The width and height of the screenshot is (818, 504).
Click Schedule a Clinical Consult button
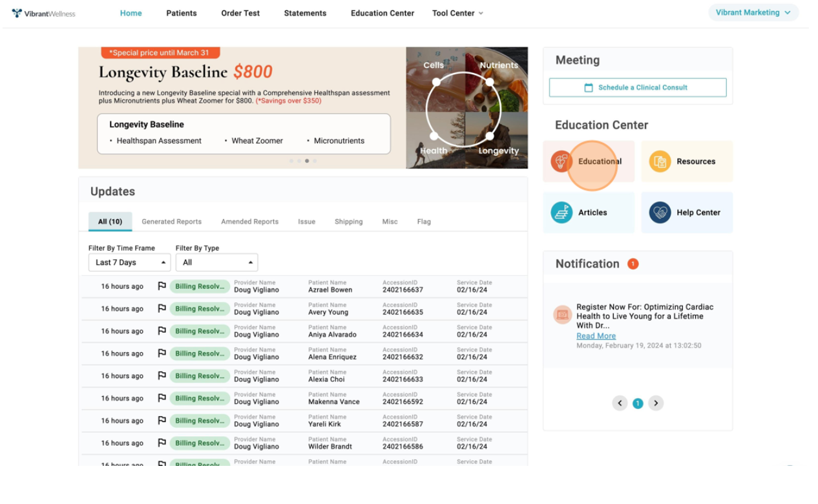pyautogui.click(x=638, y=87)
